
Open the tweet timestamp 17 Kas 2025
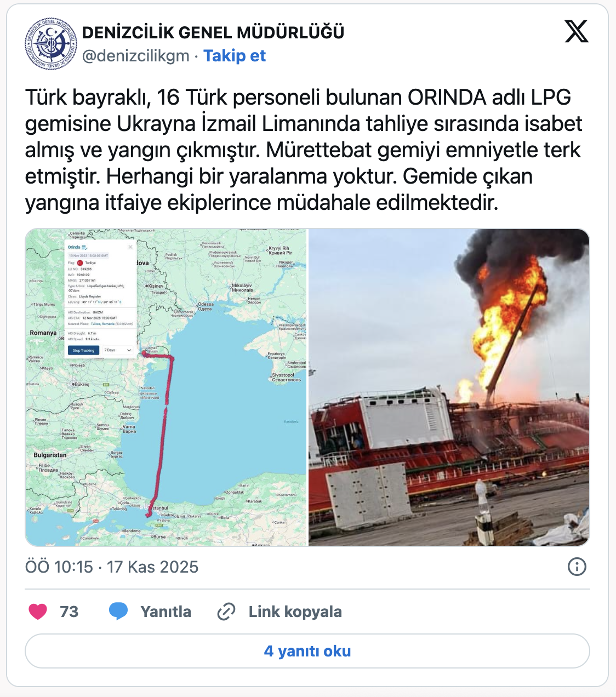click(x=112, y=567)
